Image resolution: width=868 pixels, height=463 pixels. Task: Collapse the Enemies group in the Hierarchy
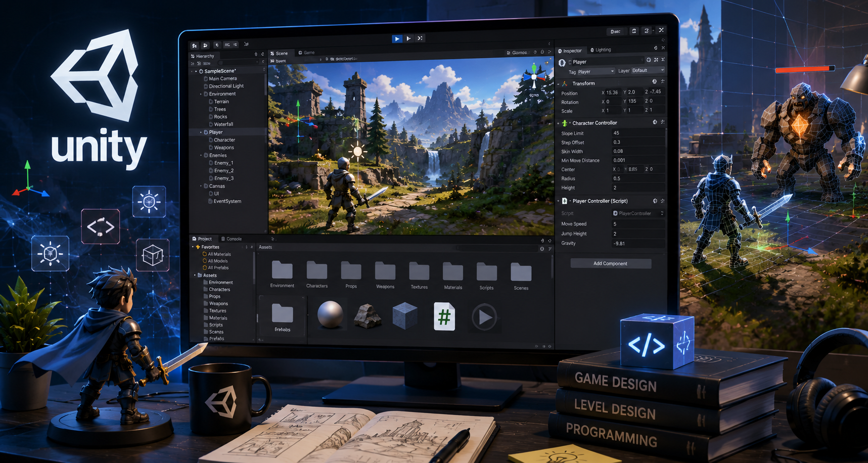pyautogui.click(x=201, y=155)
